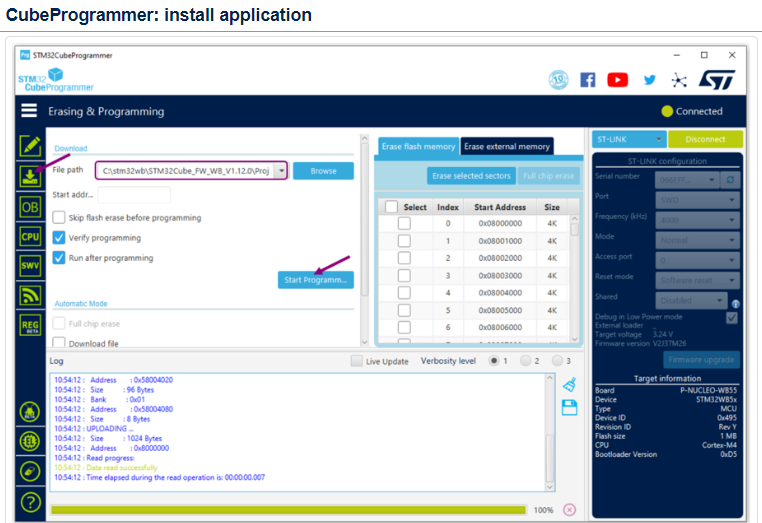Click the green progress bar

289,510
